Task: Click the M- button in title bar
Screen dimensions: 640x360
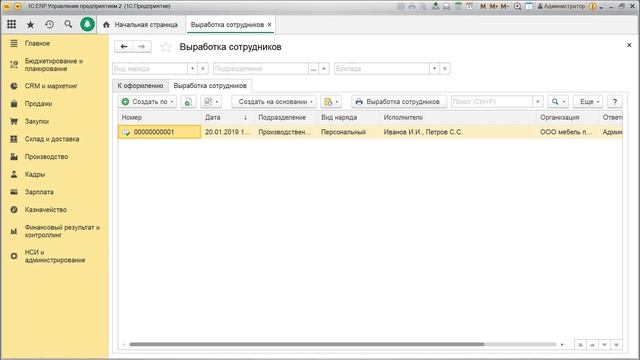Action: [x=505, y=7]
